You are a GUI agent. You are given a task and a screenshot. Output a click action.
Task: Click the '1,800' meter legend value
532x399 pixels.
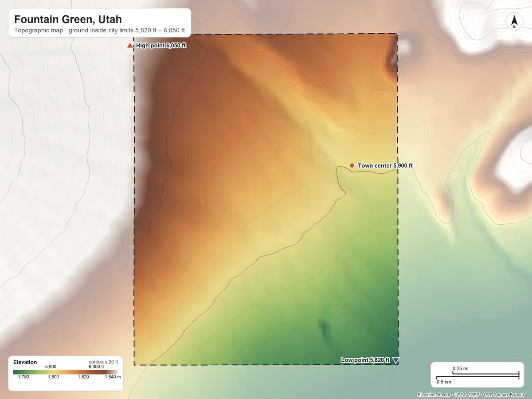53,377
